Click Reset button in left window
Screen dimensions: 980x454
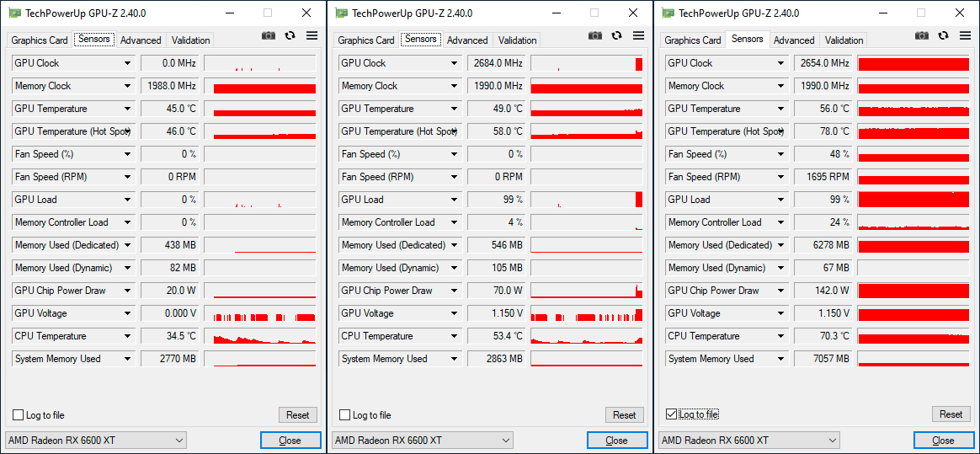pos(298,414)
